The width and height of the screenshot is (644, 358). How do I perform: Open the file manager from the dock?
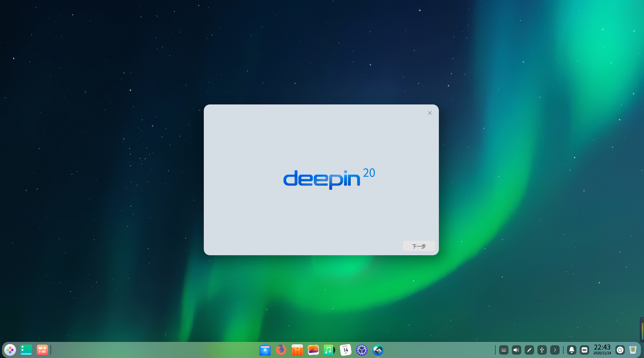(x=265, y=350)
